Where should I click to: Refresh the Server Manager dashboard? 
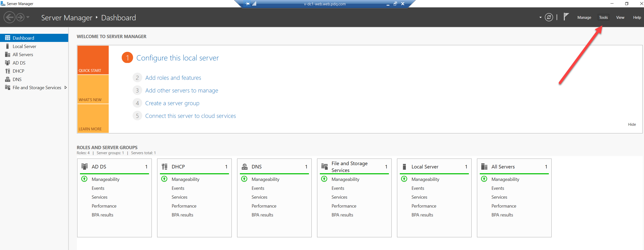pos(549,17)
